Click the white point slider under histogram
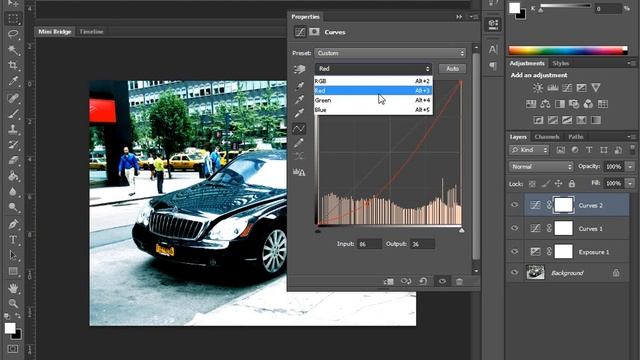The image size is (640, 360). point(462,231)
